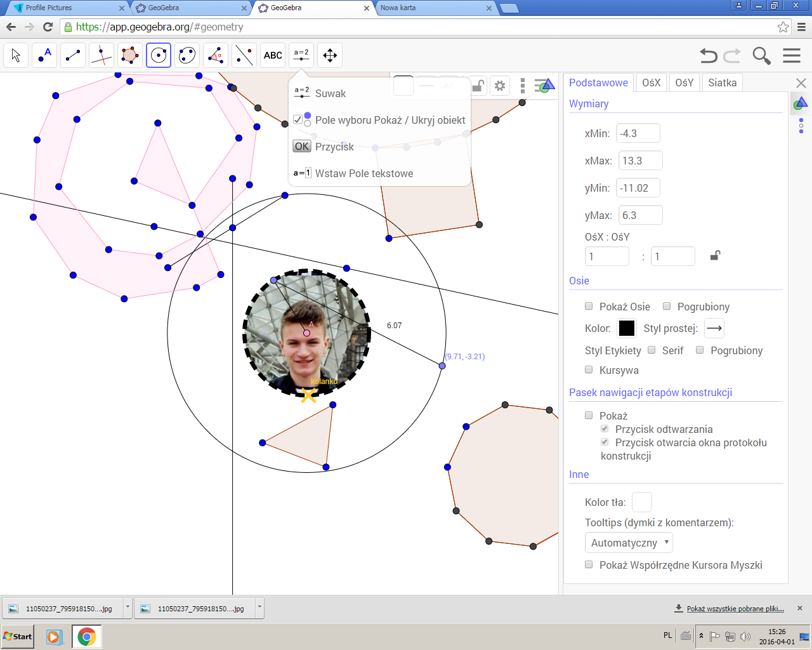The height and width of the screenshot is (650, 812).
Task: Toggle Pokaż Współrzędne Kursora Myszki checkbox
Action: [589, 565]
